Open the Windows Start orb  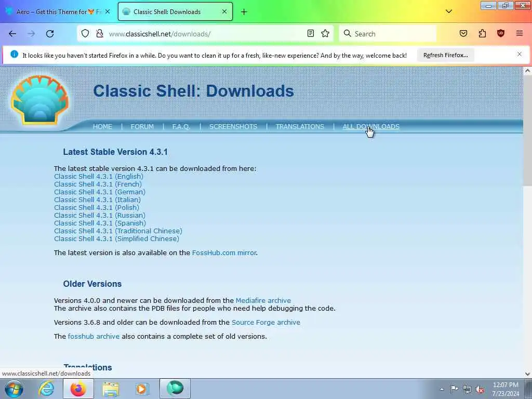tap(14, 389)
